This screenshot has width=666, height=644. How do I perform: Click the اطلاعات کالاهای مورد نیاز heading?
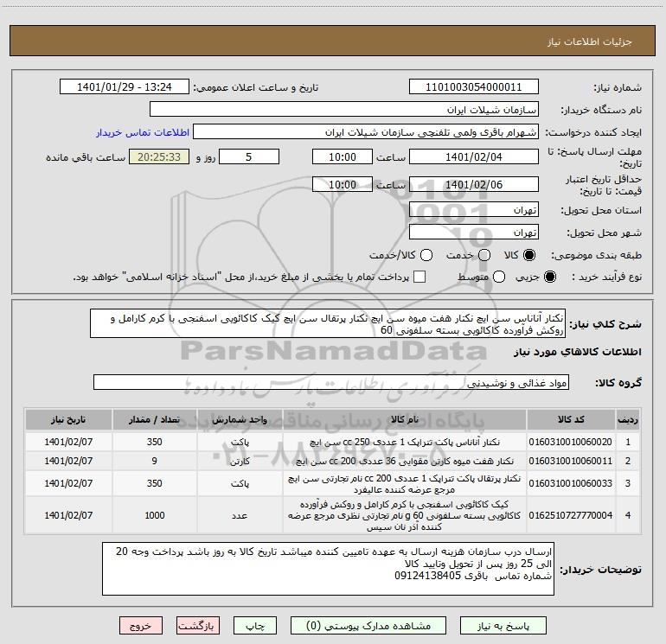577,352
